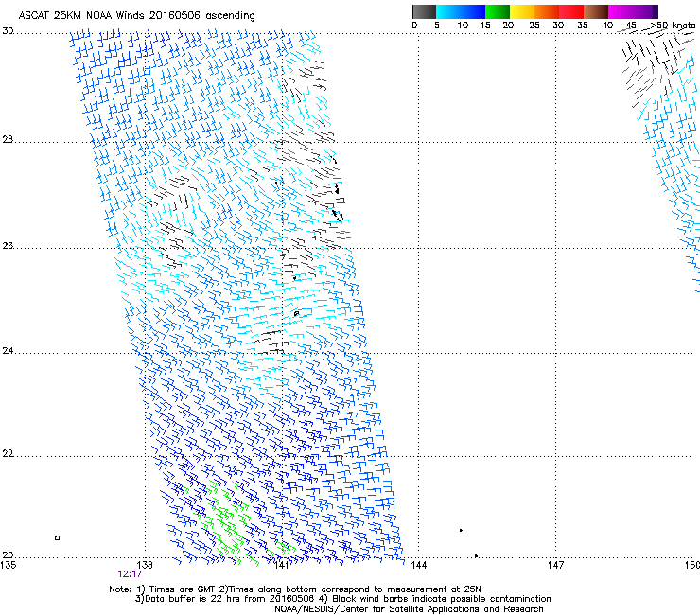
Task: Click the longitude label '135'
Action: click(x=9, y=565)
